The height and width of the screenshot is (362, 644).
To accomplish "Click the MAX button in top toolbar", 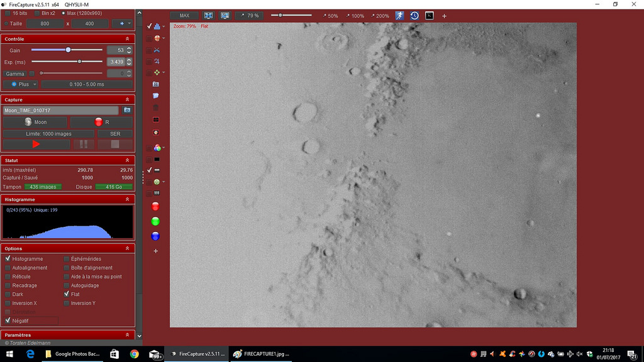I will coord(184,16).
